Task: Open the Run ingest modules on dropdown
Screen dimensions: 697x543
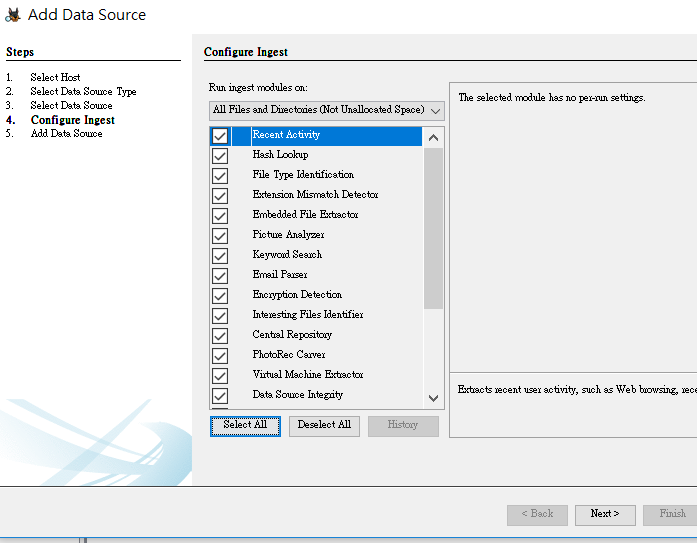Action: tap(327, 110)
